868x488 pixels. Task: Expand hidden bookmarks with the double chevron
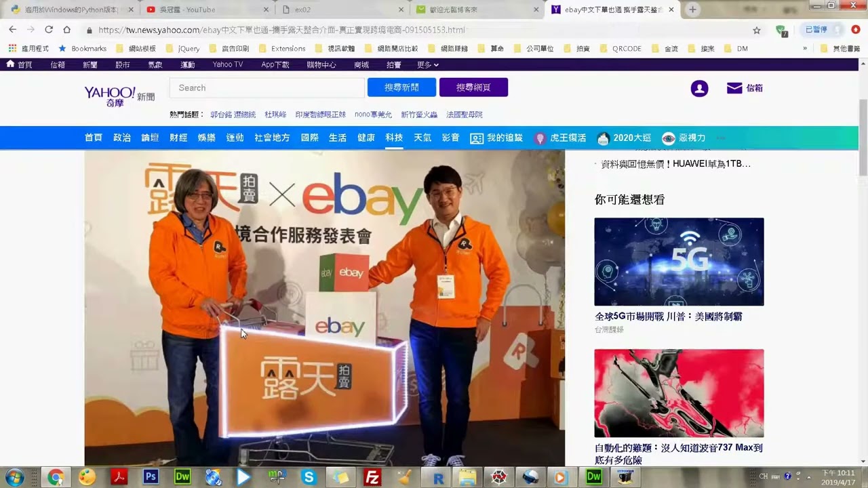[x=805, y=48]
